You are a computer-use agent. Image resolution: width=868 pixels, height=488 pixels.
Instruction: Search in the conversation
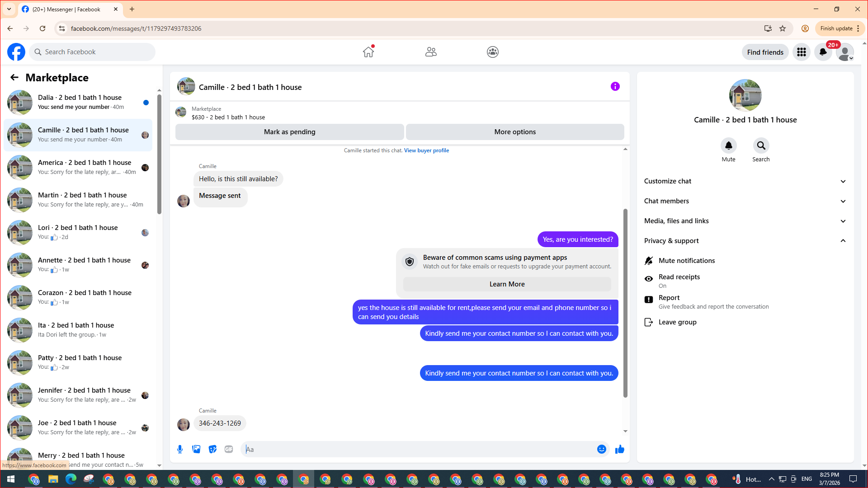tap(761, 145)
